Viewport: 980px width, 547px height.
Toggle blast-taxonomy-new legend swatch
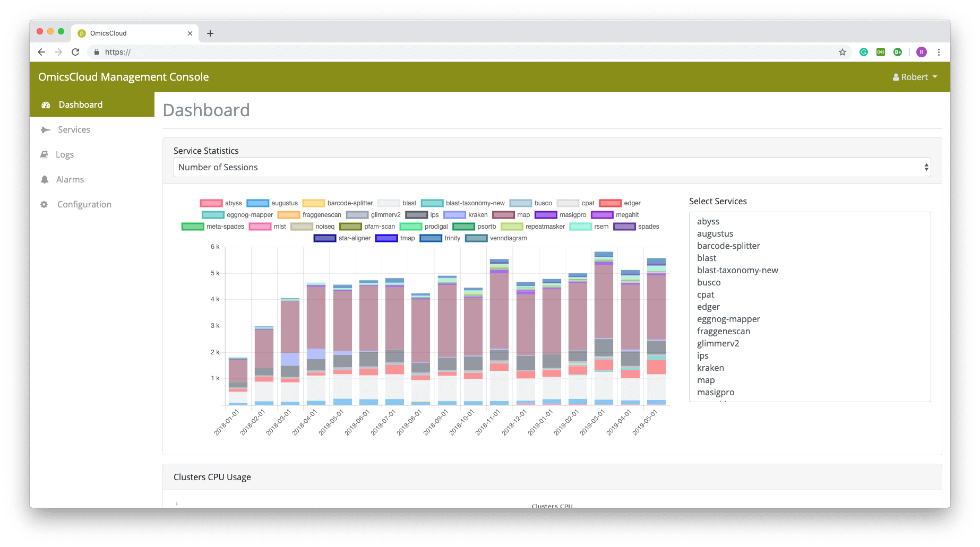pyautogui.click(x=432, y=203)
